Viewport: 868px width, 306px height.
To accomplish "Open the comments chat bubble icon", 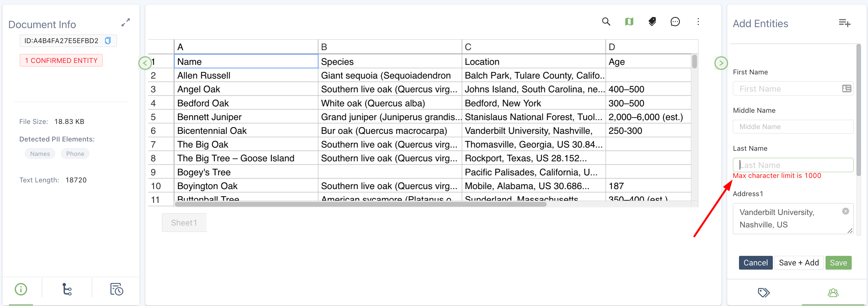I will click(x=675, y=22).
